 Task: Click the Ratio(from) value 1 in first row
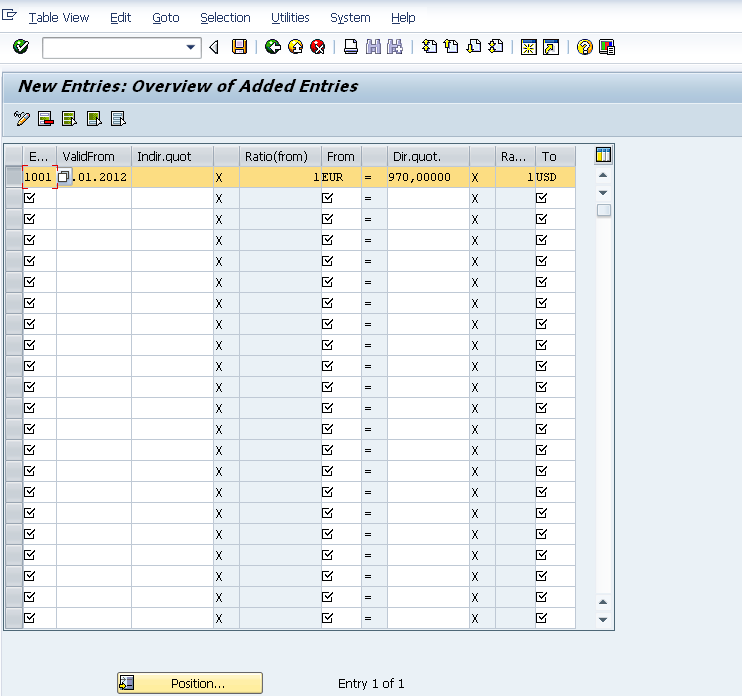pyautogui.click(x=280, y=177)
